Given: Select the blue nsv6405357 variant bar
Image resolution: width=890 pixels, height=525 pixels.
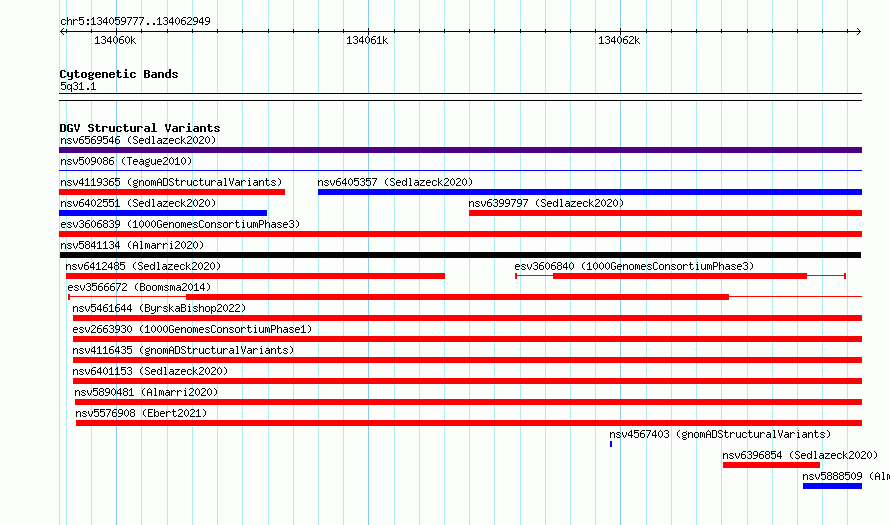Looking at the screenshot, I should click(x=590, y=192).
